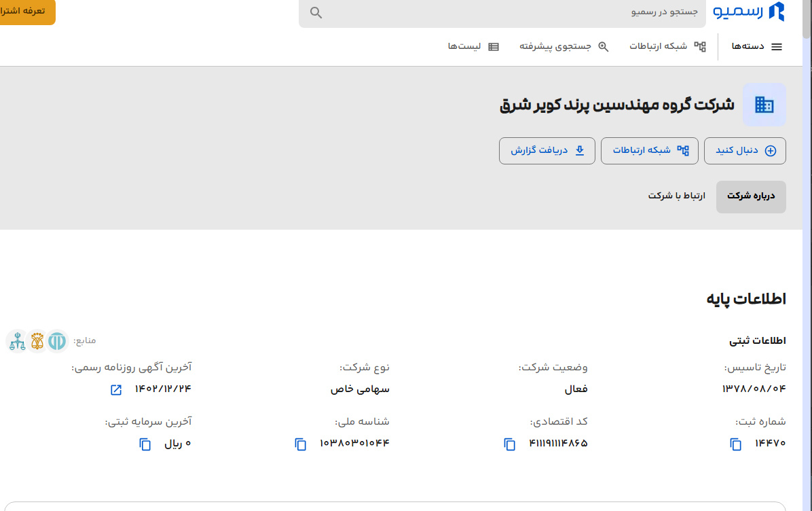Click the blue company building icon
The image size is (812, 511).
tap(764, 105)
